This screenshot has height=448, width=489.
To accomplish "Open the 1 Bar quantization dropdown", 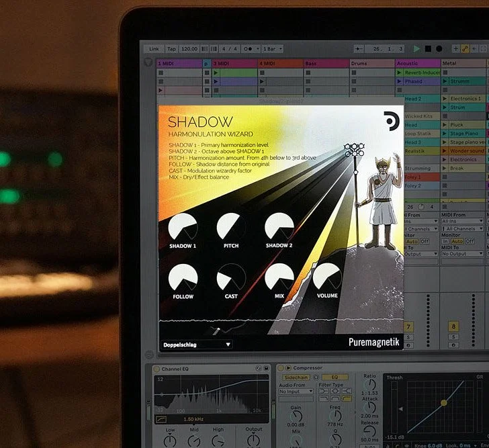I will [x=273, y=49].
